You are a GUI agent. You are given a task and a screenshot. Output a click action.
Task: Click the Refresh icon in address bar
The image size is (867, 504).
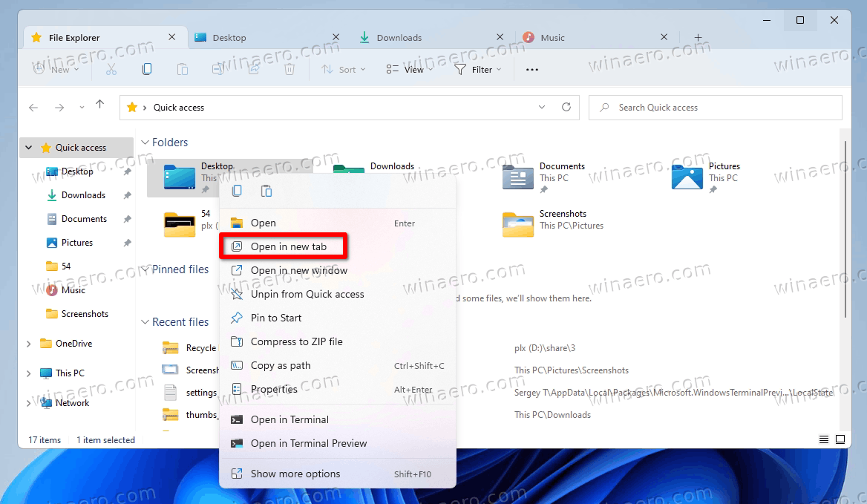566,107
